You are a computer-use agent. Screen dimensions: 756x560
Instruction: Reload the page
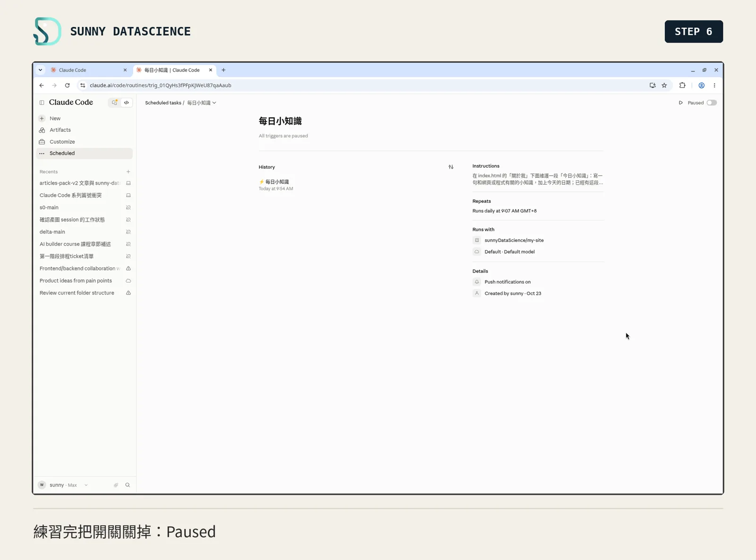(x=67, y=86)
